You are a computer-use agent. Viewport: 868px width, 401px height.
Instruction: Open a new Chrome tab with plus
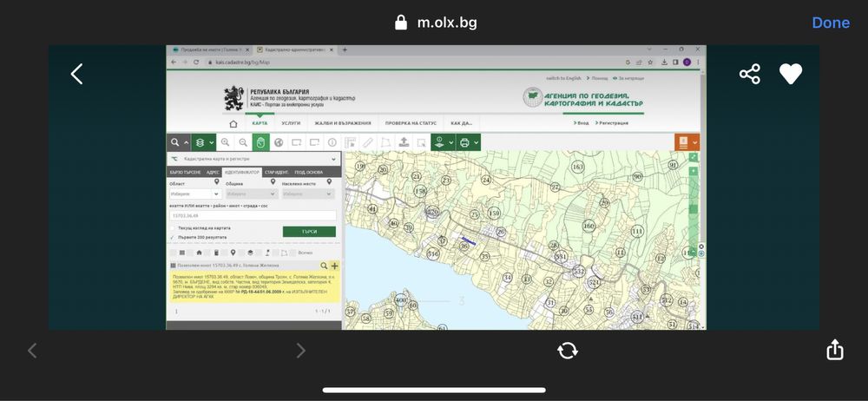tap(345, 49)
